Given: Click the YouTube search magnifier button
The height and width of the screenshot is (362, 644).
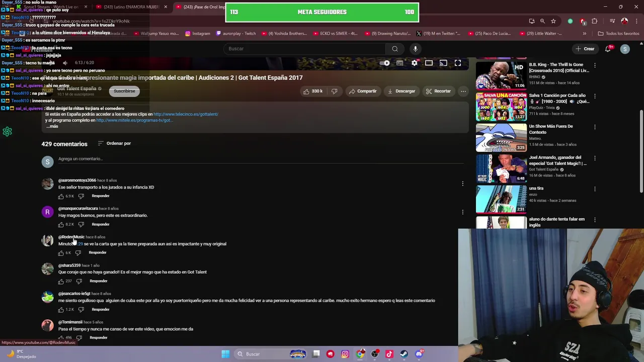Looking at the screenshot, I should tap(395, 49).
